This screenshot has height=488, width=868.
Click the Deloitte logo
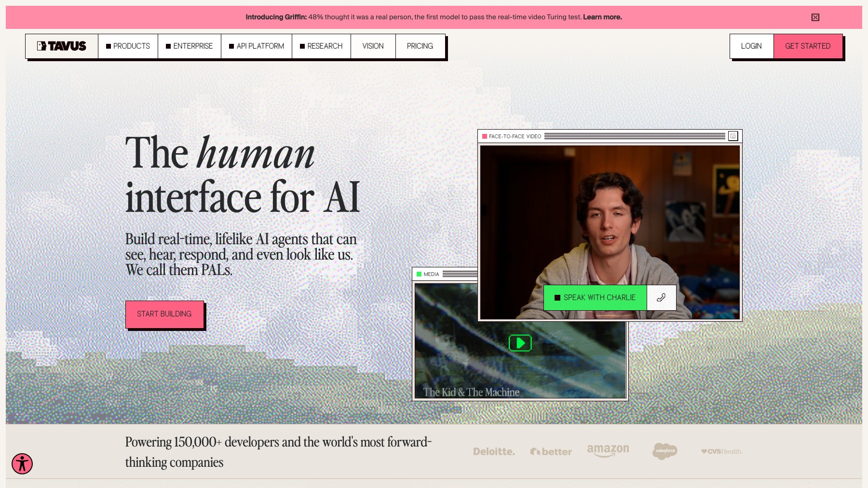click(x=494, y=451)
